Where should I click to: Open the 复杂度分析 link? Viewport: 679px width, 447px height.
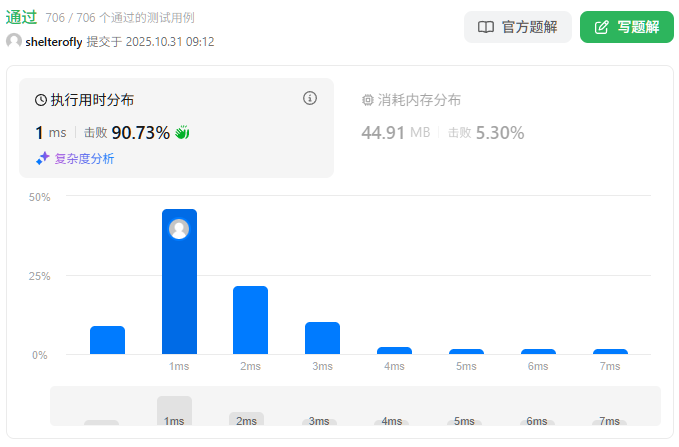click(x=84, y=158)
